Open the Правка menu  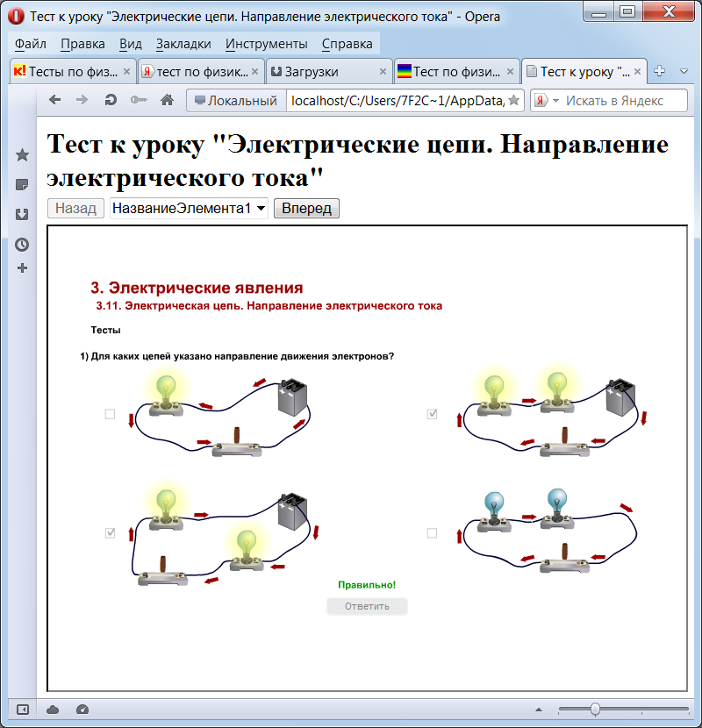[82, 44]
